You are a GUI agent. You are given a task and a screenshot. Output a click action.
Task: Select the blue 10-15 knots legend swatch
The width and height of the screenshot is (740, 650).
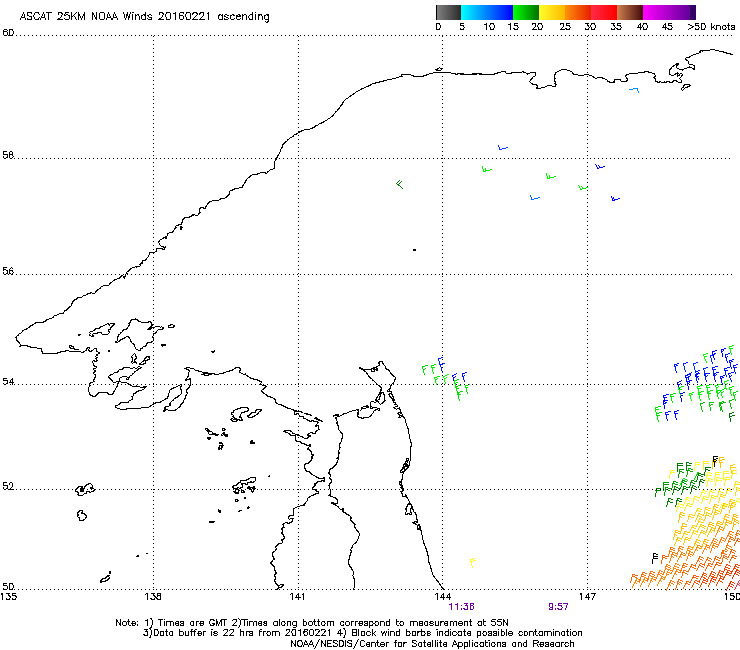coord(500,12)
